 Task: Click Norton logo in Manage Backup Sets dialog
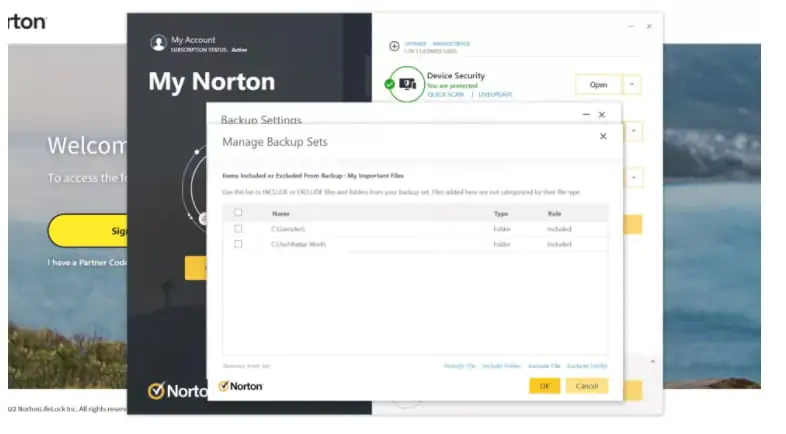241,386
